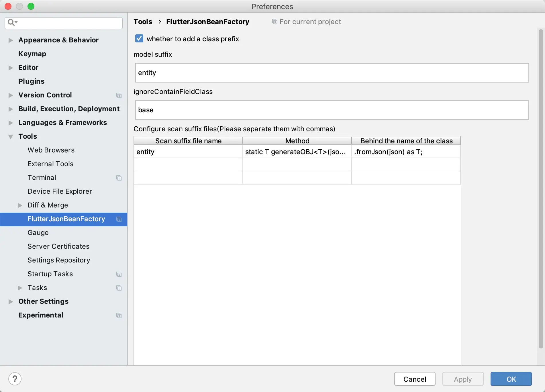Click the OK button
The width and height of the screenshot is (545, 392).
[x=511, y=379]
